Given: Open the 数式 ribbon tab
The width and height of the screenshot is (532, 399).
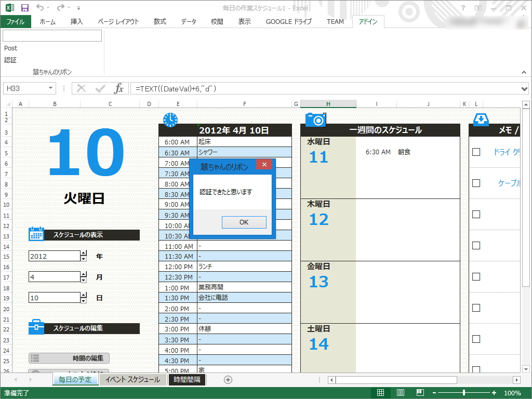Looking at the screenshot, I should click(x=160, y=22).
